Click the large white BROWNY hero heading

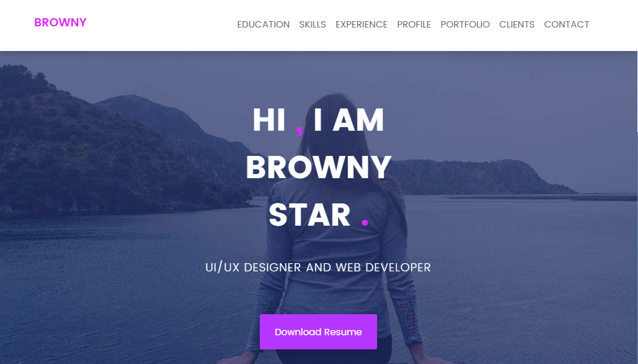tap(318, 168)
